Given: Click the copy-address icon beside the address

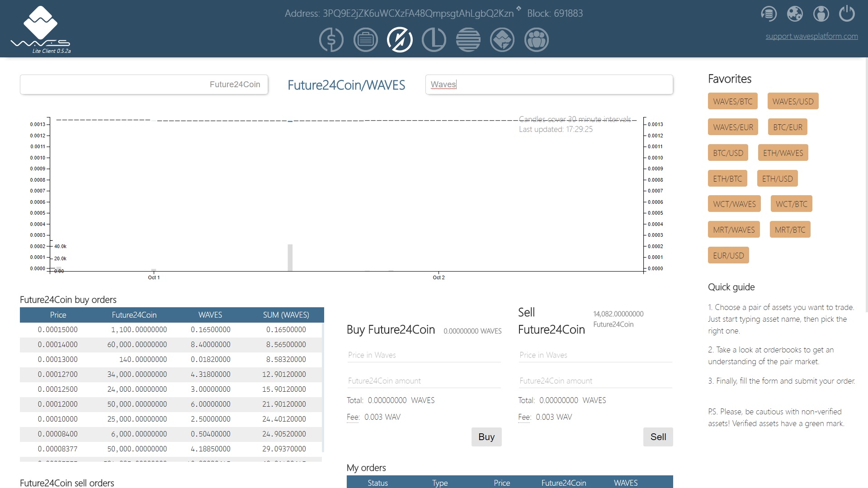Looking at the screenshot, I should (x=519, y=9).
